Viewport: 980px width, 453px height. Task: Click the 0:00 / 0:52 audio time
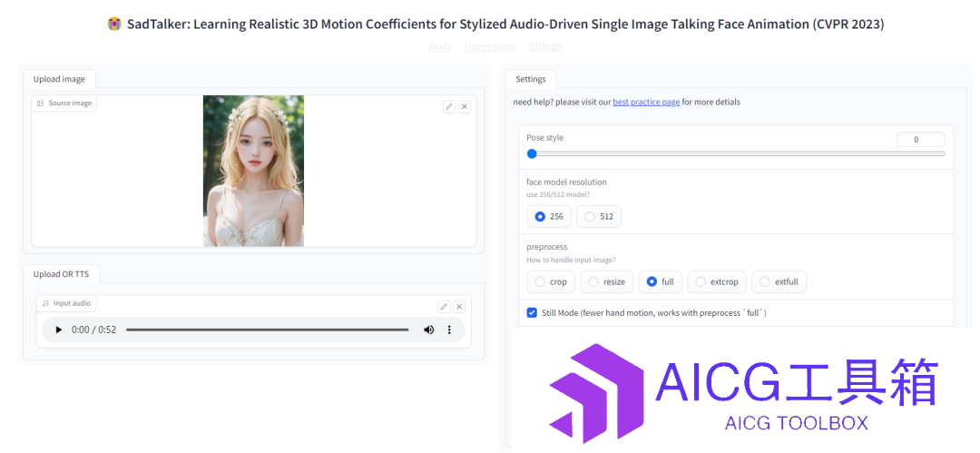click(93, 330)
